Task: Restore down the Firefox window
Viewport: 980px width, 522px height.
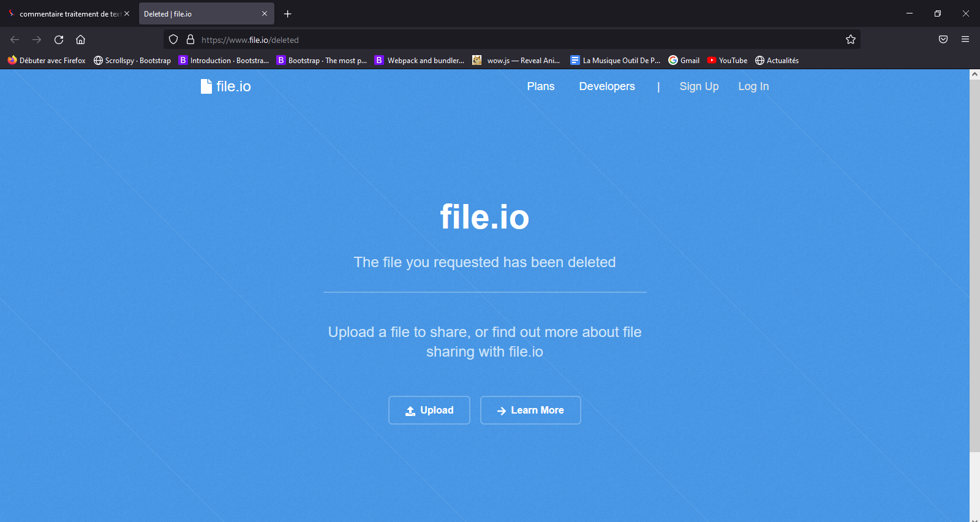Action: [938, 13]
